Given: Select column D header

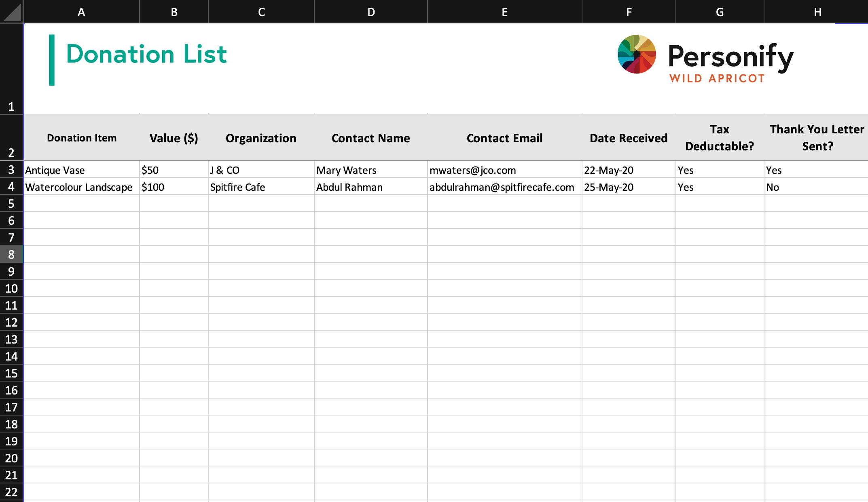Looking at the screenshot, I should pyautogui.click(x=371, y=12).
